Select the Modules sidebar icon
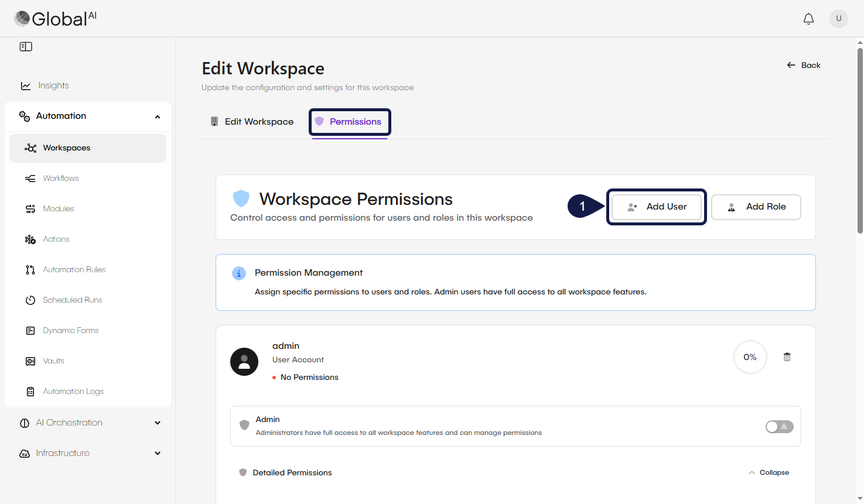The image size is (864, 504). [30, 208]
